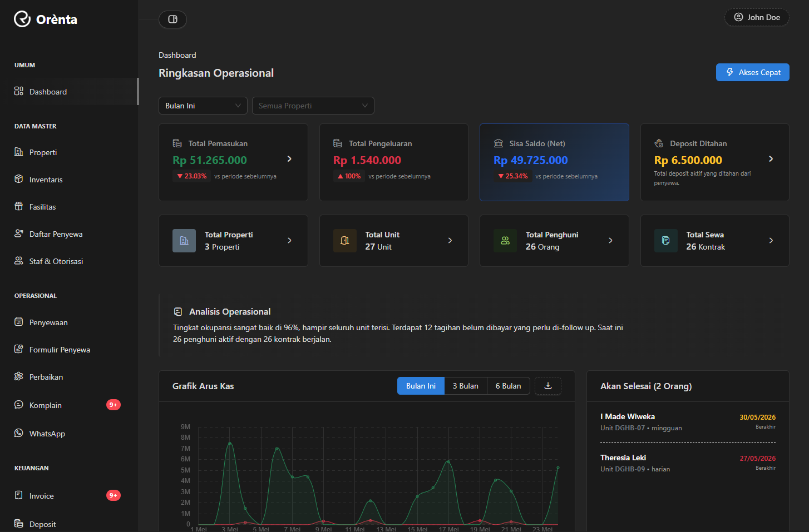Expand Total Pemasukan card chevron

(289, 159)
